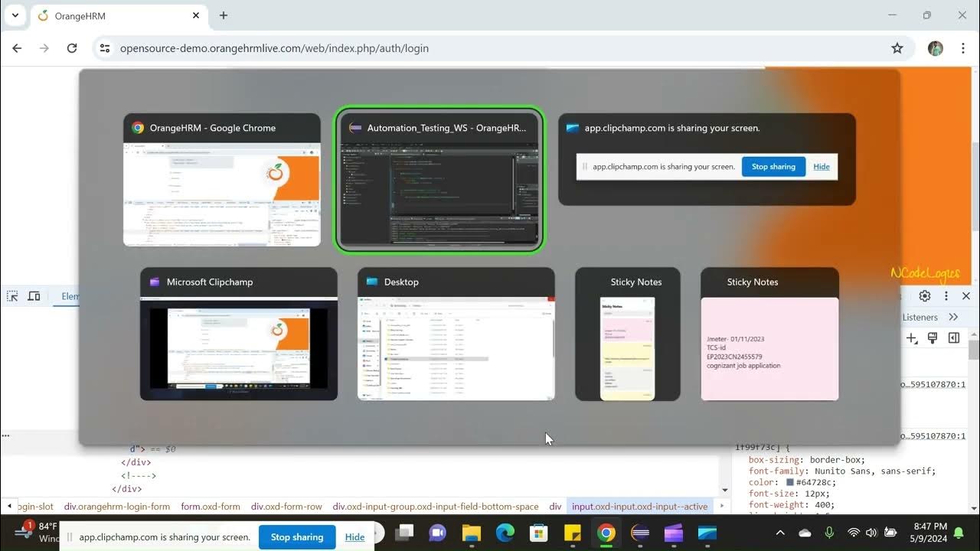Toggle DevTools device toolbar
The image size is (980, 551).
point(34,296)
